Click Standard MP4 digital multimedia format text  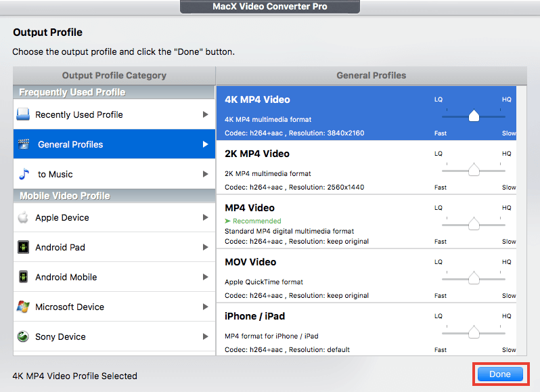[x=290, y=231]
